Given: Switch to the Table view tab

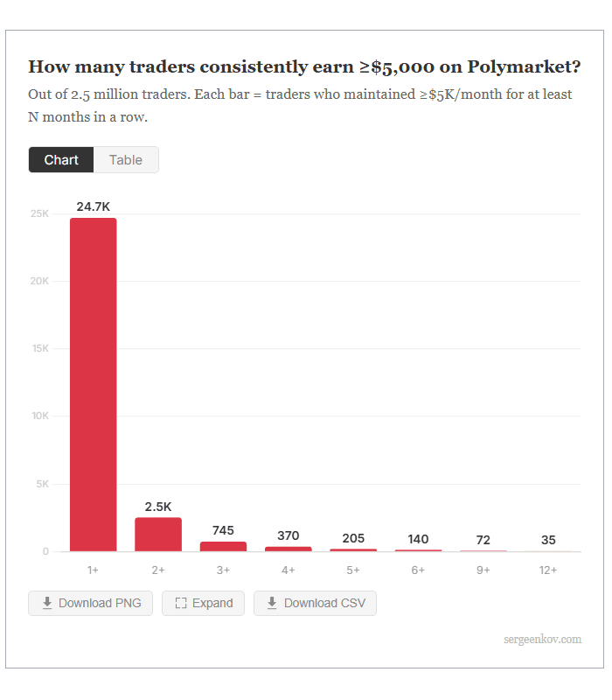Looking at the screenshot, I should point(126,160).
